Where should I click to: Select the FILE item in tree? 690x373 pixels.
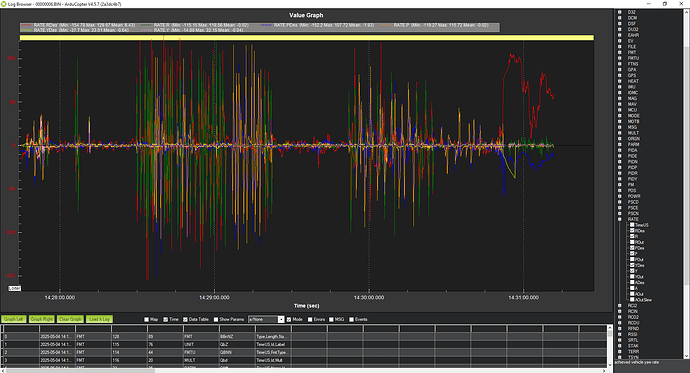point(631,47)
